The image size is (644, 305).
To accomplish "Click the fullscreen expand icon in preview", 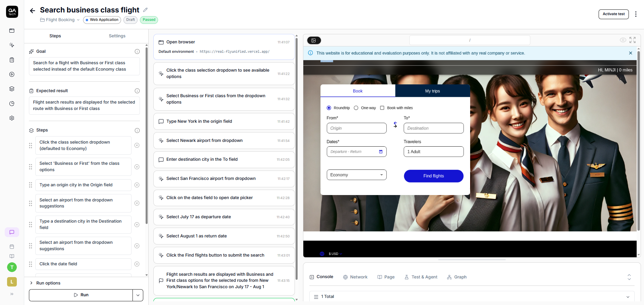I will pyautogui.click(x=633, y=40).
